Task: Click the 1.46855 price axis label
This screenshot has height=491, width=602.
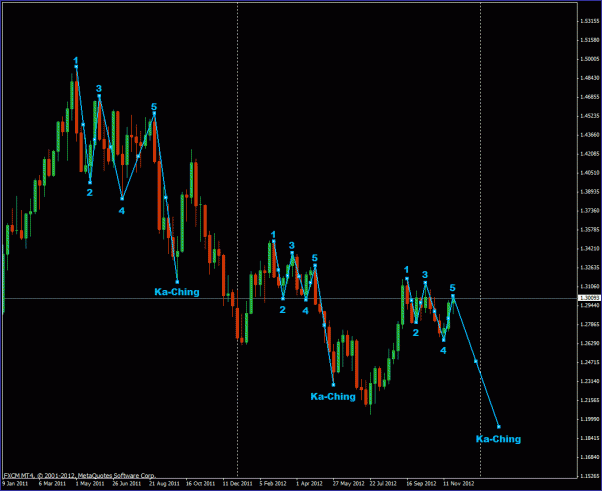Action: tap(590, 97)
